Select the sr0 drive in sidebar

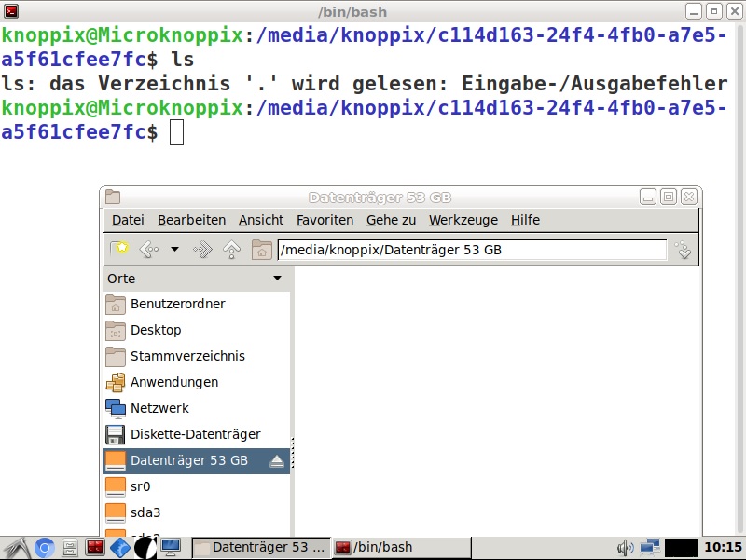[x=140, y=486]
